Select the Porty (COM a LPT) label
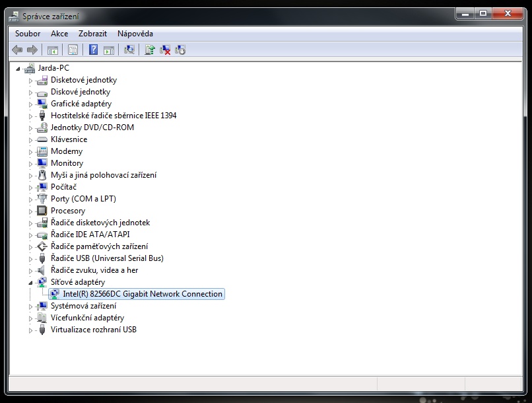The width and height of the screenshot is (532, 403). (x=83, y=199)
